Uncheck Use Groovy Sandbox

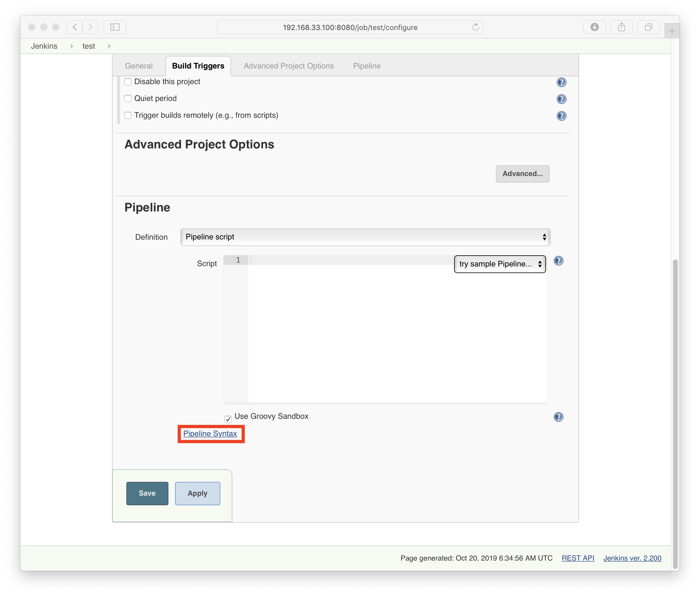pos(228,419)
